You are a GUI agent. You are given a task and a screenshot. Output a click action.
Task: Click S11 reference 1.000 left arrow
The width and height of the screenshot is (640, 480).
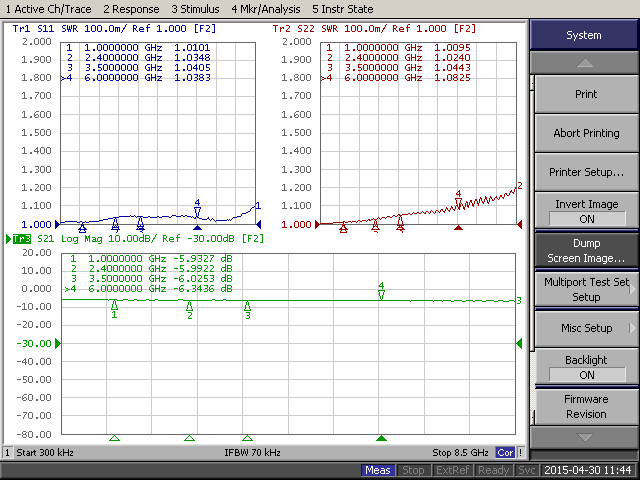pos(57,224)
